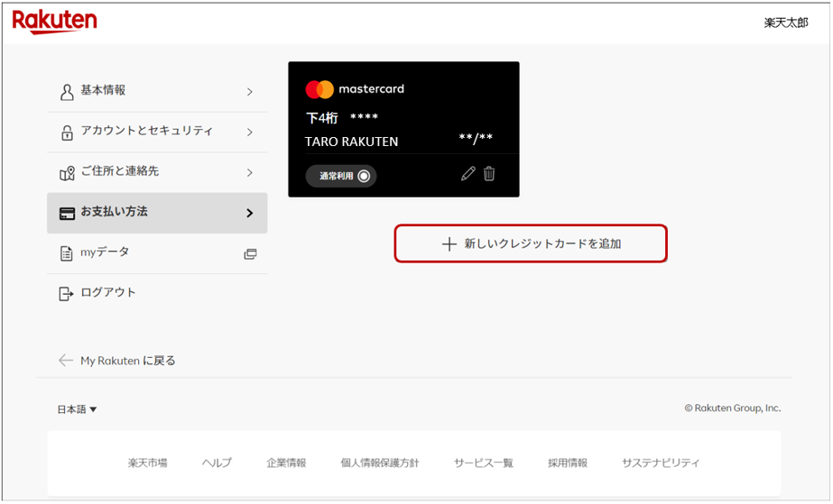Select the お支払い方法 menu item
The image size is (833, 504).
pyautogui.click(x=157, y=213)
